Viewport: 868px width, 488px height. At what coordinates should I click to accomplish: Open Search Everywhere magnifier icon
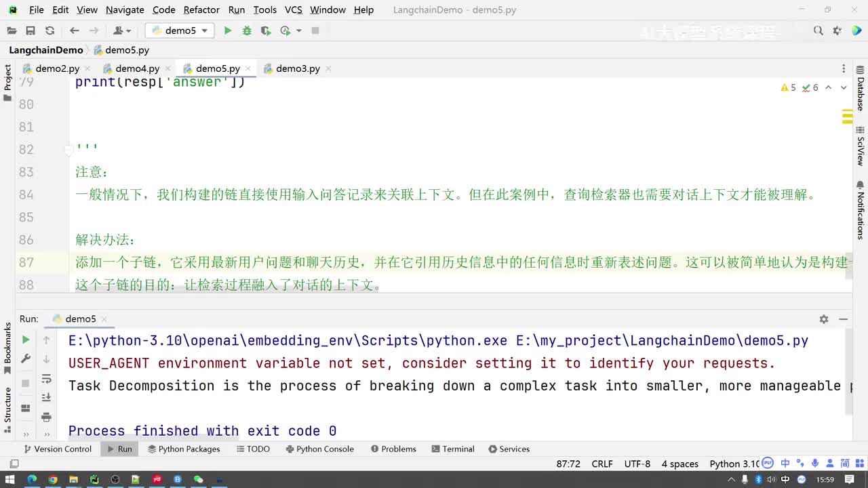(x=818, y=30)
